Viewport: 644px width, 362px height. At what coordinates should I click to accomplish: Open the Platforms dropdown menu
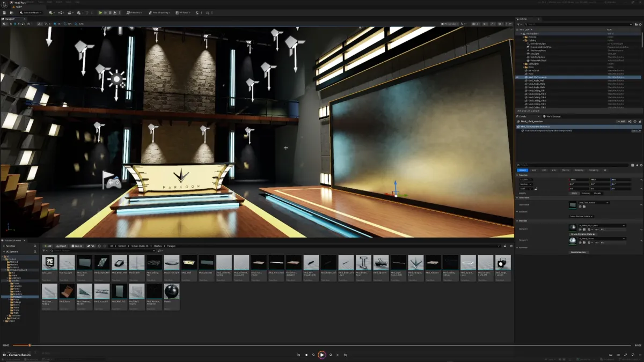click(x=134, y=13)
